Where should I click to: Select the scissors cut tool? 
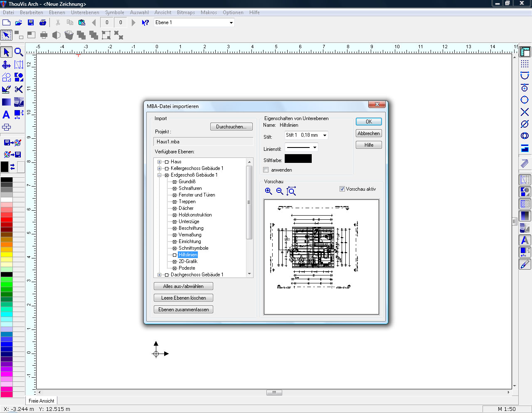coord(19,89)
